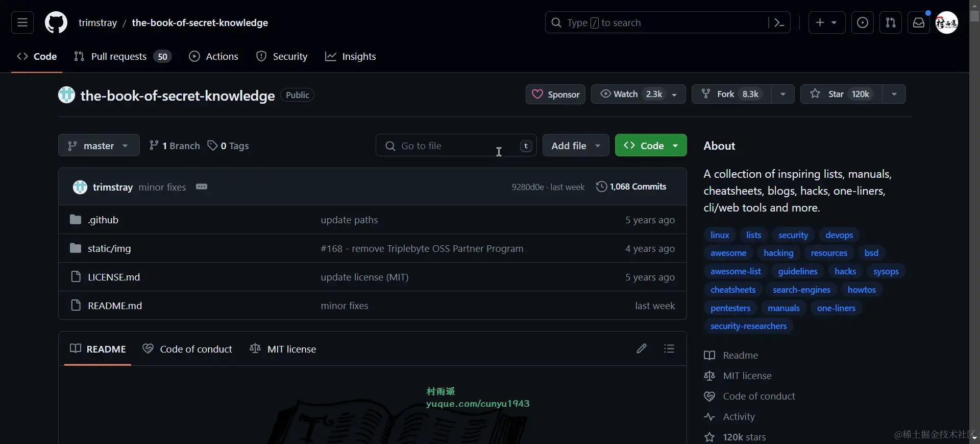Image resolution: width=980 pixels, height=444 pixels.
Task: Open the Activity sidebar link
Action: coord(729,416)
